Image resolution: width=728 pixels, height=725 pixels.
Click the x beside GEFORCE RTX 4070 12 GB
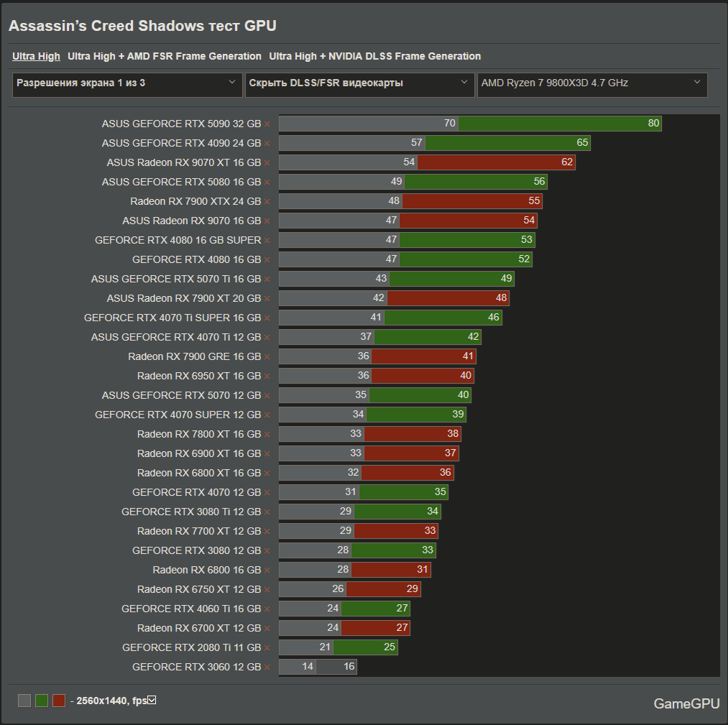267,492
